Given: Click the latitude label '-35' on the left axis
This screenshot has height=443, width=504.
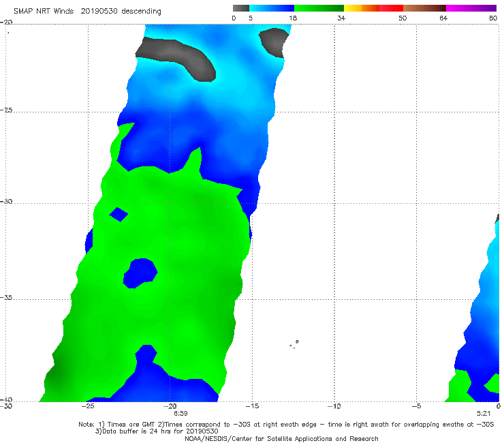Looking at the screenshot, I should tap(6, 298).
